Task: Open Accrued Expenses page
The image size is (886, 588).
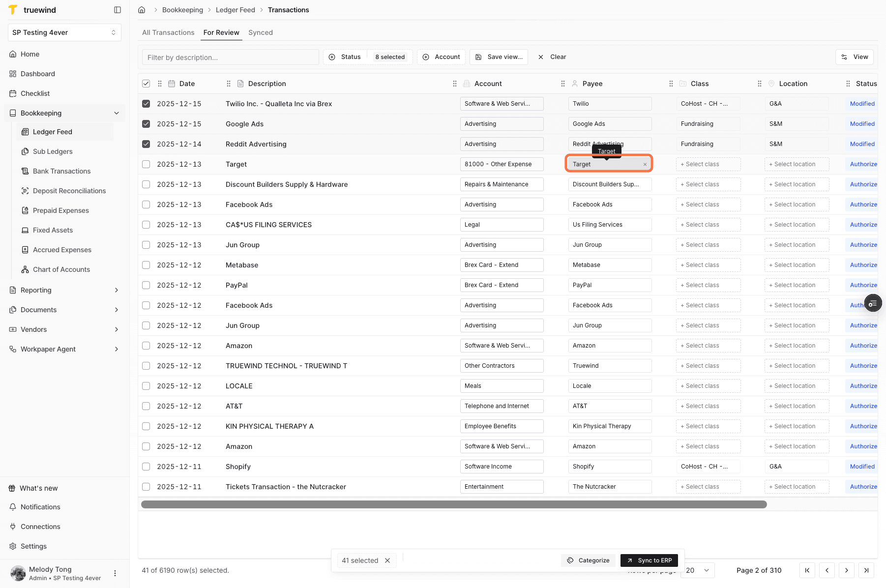Action: click(x=62, y=250)
